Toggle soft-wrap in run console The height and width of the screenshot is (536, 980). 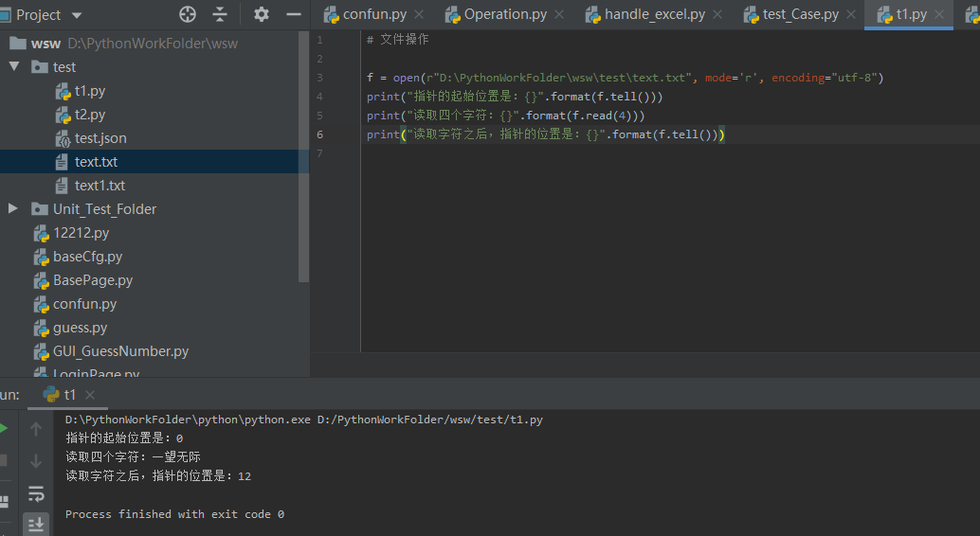tap(36, 493)
